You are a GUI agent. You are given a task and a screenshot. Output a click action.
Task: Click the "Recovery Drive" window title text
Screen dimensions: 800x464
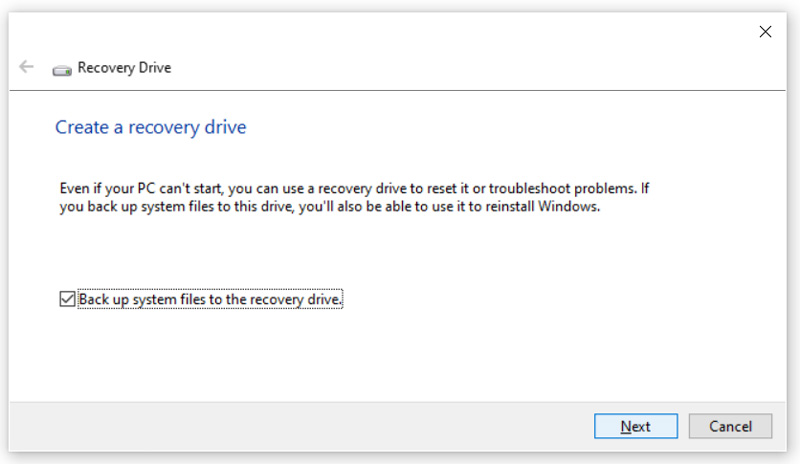pos(124,68)
